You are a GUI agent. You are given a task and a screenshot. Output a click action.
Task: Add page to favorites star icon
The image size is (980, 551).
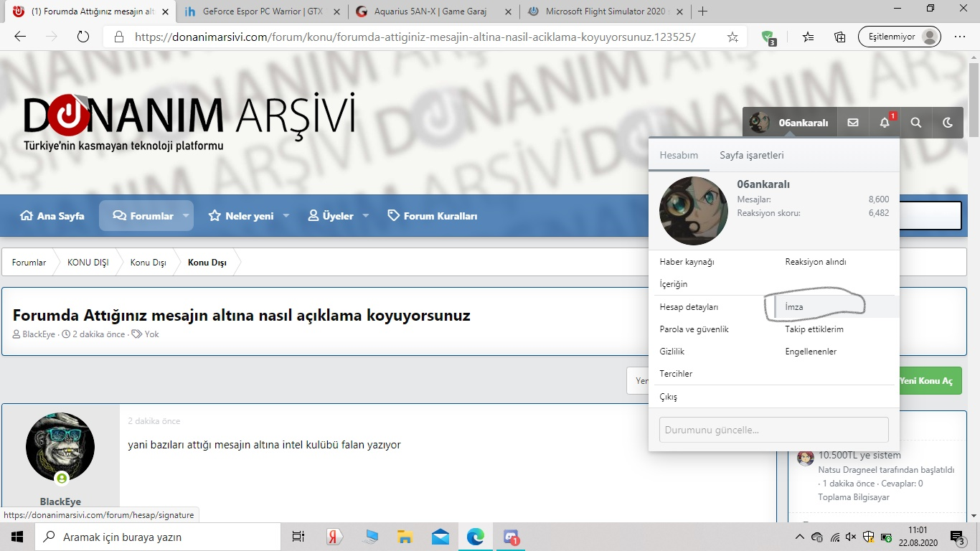pos(732,37)
